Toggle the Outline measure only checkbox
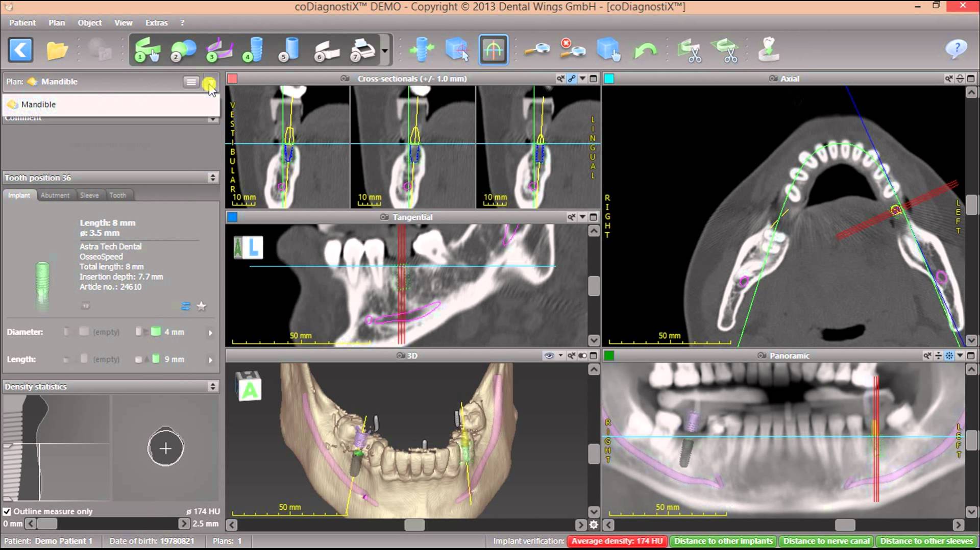The image size is (980, 550). point(7,511)
